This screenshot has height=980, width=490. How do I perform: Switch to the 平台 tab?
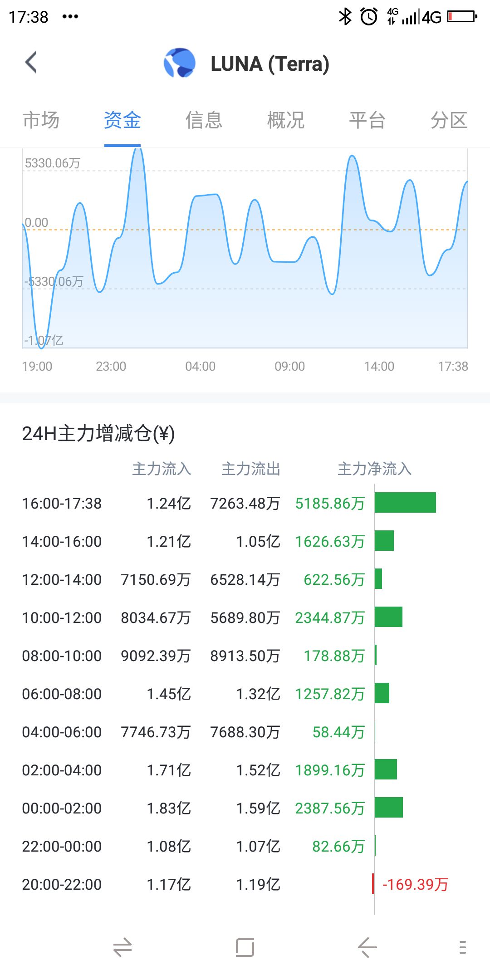(367, 120)
